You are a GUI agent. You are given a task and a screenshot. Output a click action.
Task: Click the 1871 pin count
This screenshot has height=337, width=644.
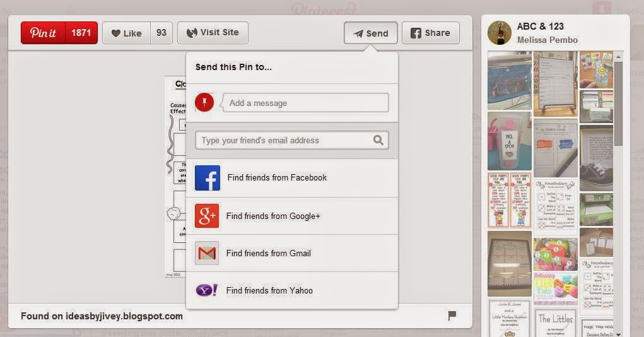81,32
